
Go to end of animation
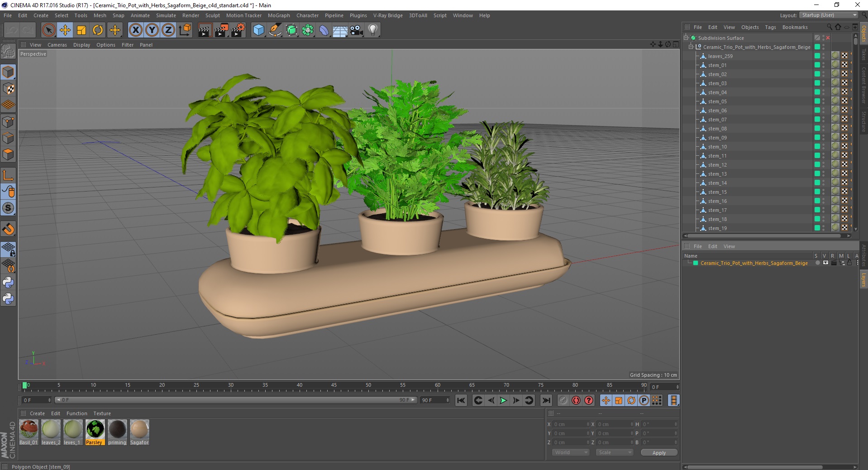click(x=546, y=400)
